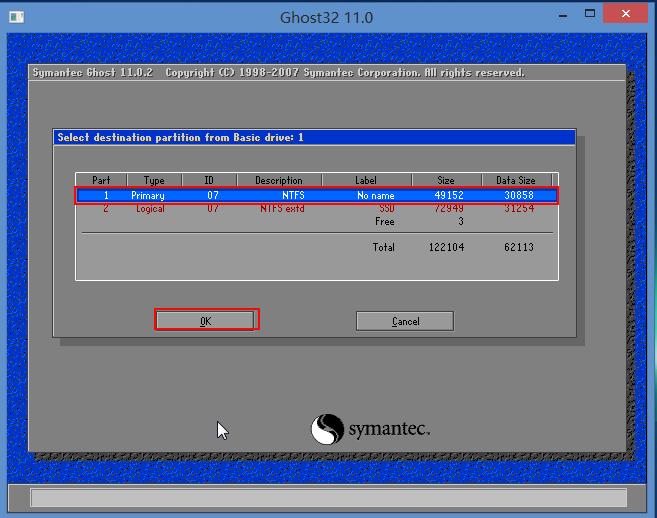Click the Symantec Ghost 11.0.2 copyright header

click(x=279, y=73)
